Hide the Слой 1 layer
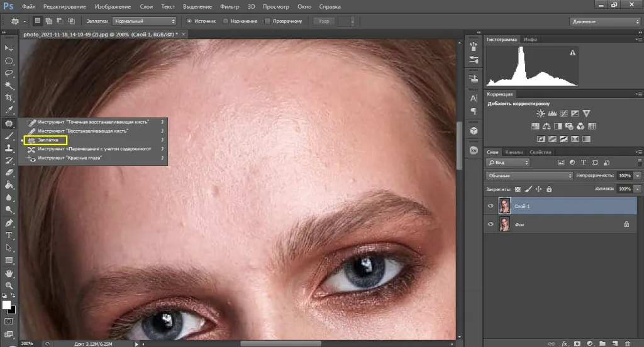Screen dimensions: 644x347 pos(491,206)
